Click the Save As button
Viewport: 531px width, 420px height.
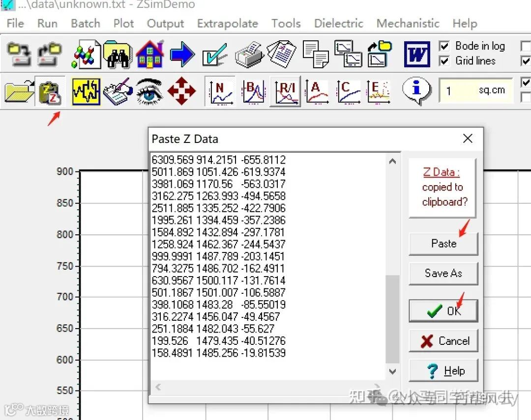443,273
